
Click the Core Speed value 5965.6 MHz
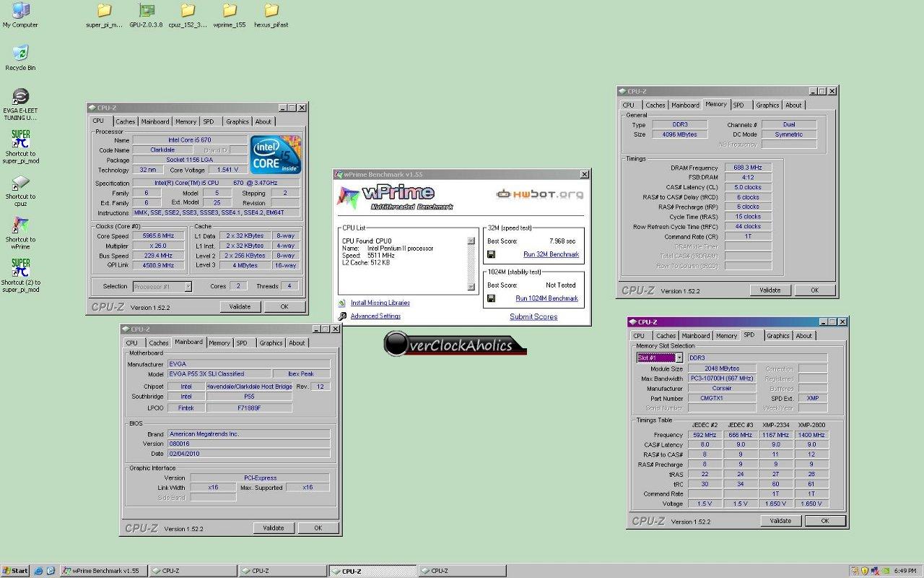point(157,236)
